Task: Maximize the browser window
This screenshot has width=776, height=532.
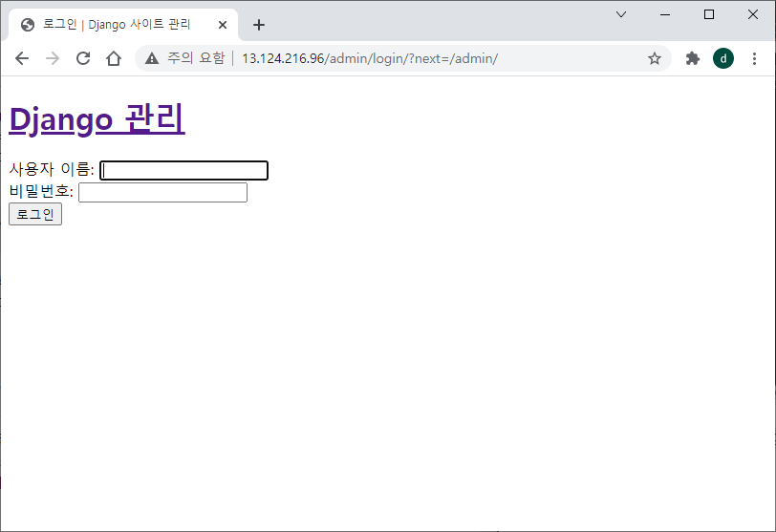Action: click(709, 14)
